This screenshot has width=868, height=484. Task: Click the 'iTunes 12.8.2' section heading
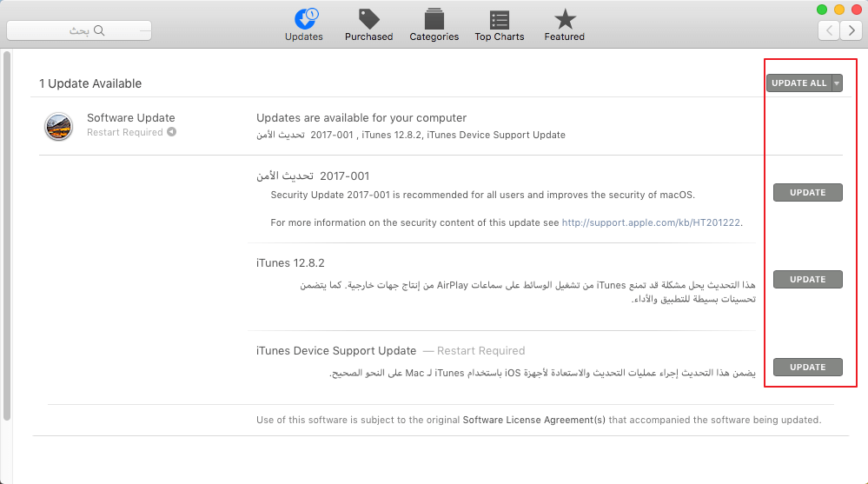[290, 263]
